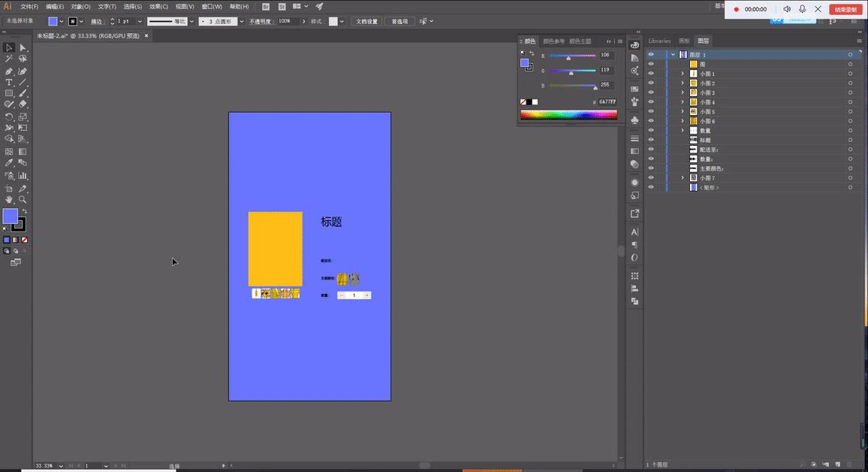Viewport: 868px width, 472px height.
Task: Select the Direct Selection white arrow tool
Action: tap(23, 47)
